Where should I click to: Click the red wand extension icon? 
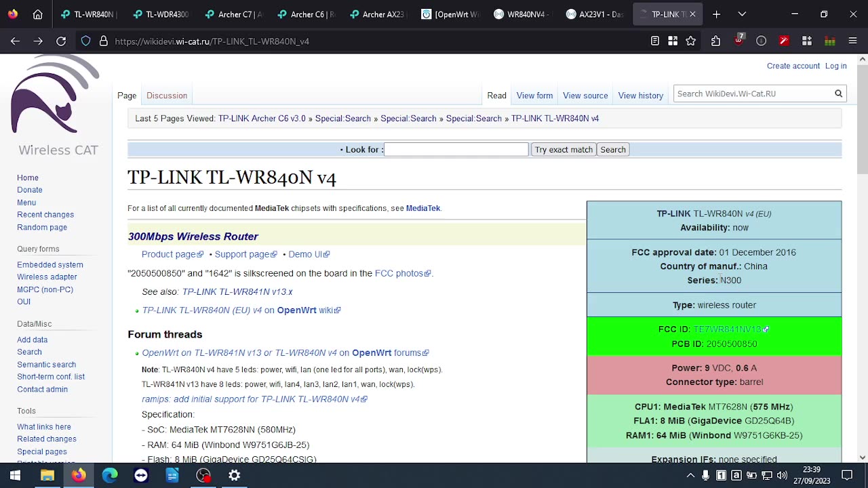784,41
